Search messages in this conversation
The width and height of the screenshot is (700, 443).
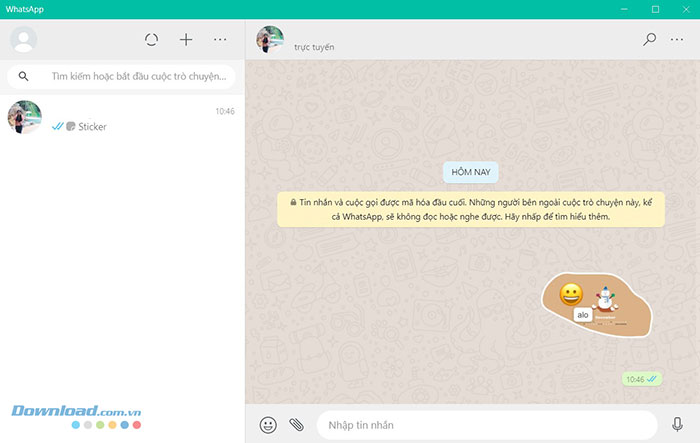[x=650, y=39]
